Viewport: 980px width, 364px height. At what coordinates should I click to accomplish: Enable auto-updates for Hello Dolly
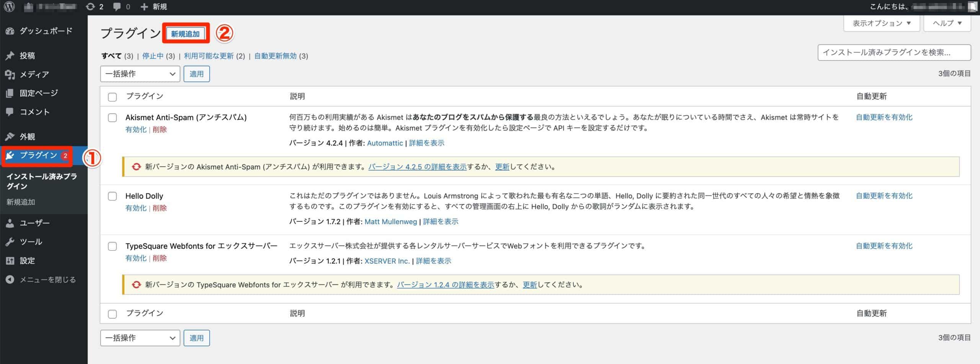click(884, 195)
